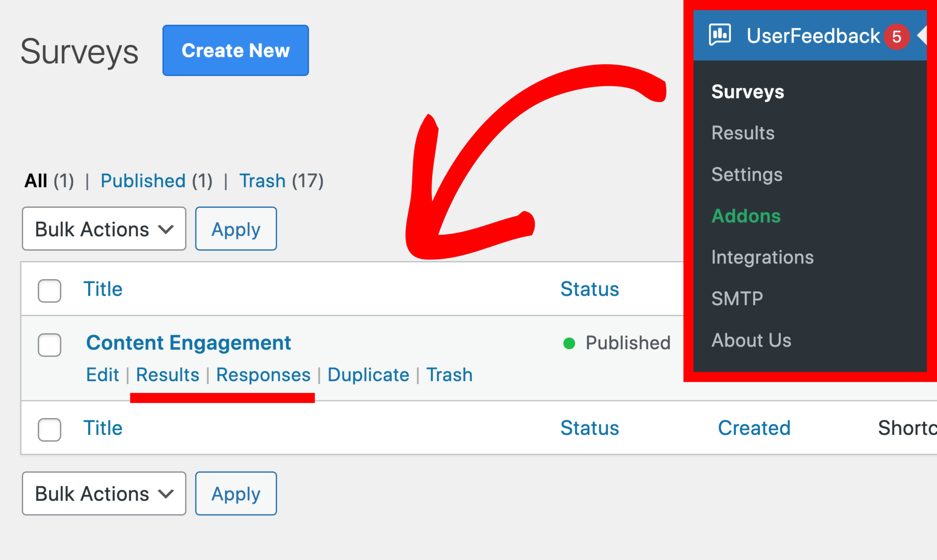
Task: Click the UserFeedback chart icon
Action: pyautogui.click(x=720, y=35)
